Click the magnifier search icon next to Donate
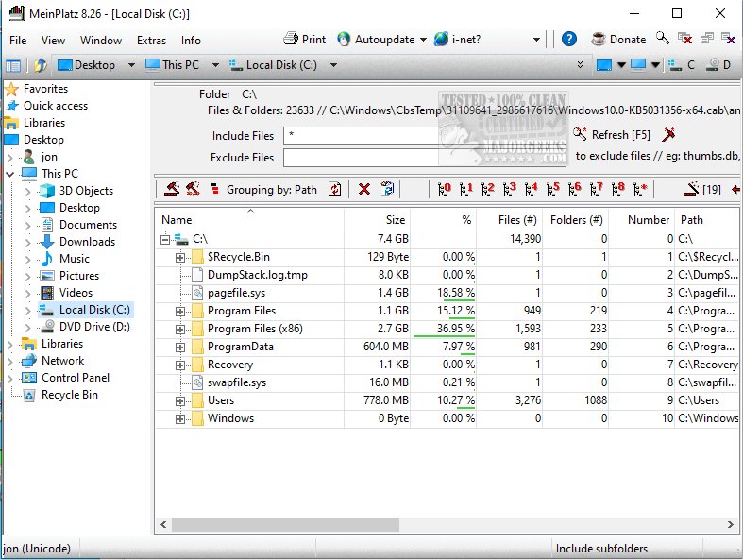The height and width of the screenshot is (560, 743). (663, 38)
